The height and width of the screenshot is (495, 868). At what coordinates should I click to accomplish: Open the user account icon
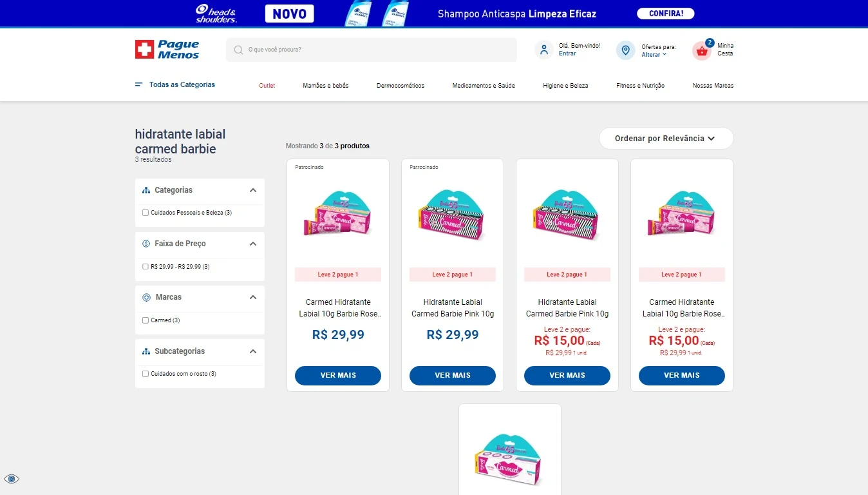click(x=544, y=50)
